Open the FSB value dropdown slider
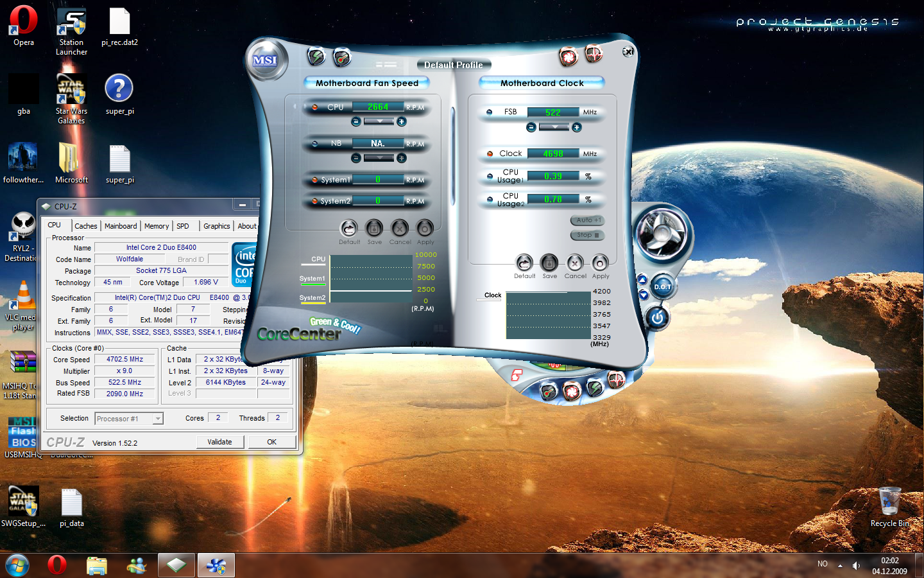Screen dimensions: 924x578 pos(554,127)
